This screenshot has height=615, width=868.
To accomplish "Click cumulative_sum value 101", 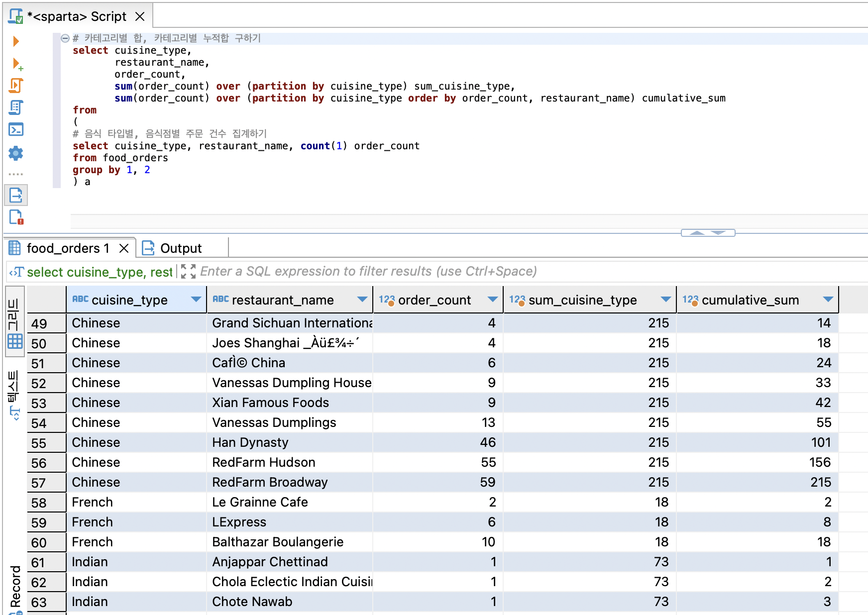I will click(758, 442).
